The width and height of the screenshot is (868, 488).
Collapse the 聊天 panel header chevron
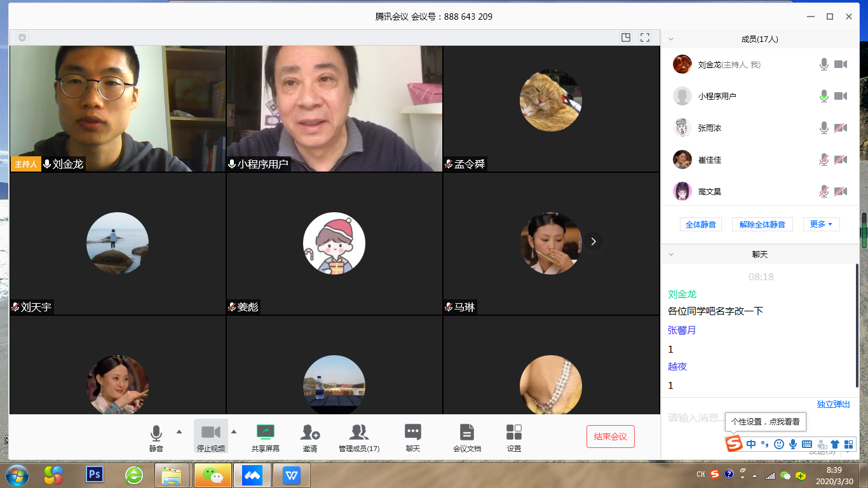tap(671, 254)
